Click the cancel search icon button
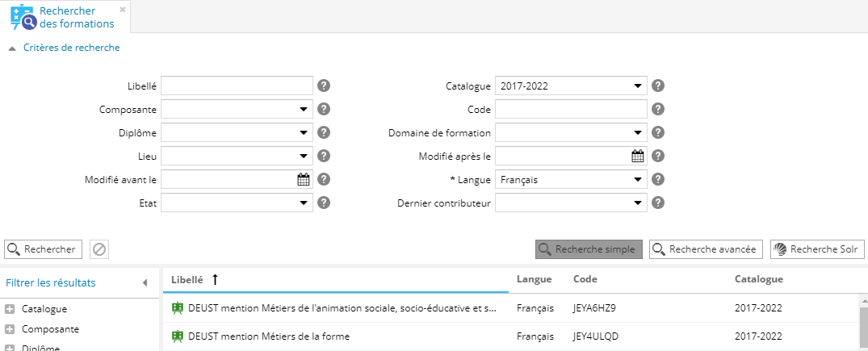868x351 pixels. pyautogui.click(x=99, y=249)
